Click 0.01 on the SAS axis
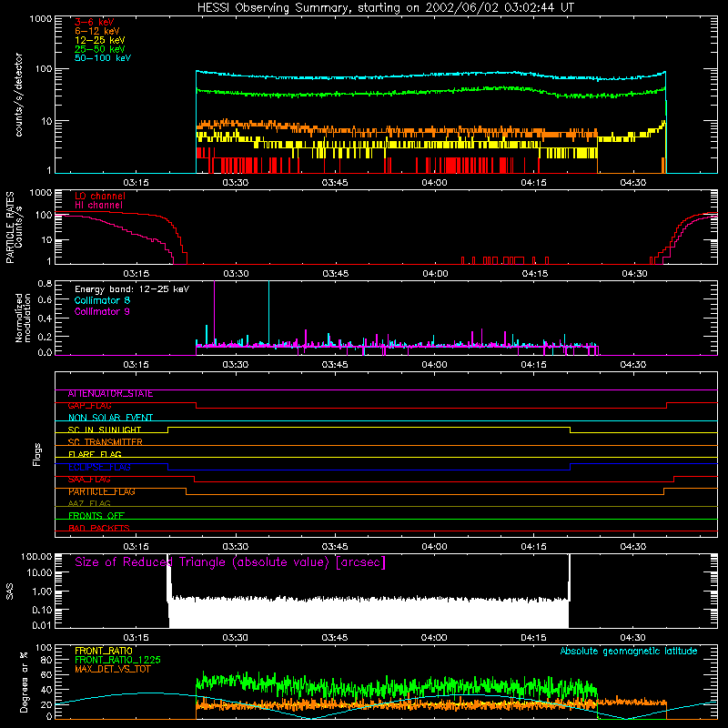Viewport: 728px width, 728px height. [x=42, y=625]
